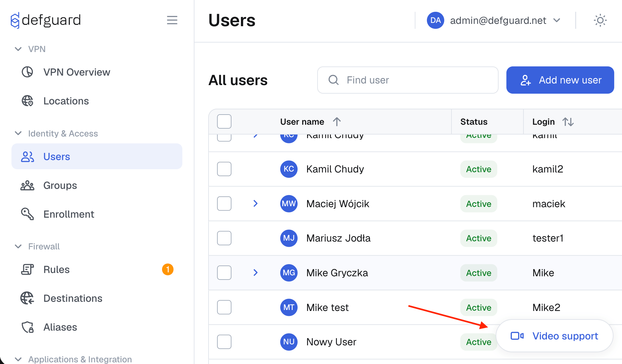Select the Destinations globe icon
This screenshot has height=364, width=622.
[27, 298]
